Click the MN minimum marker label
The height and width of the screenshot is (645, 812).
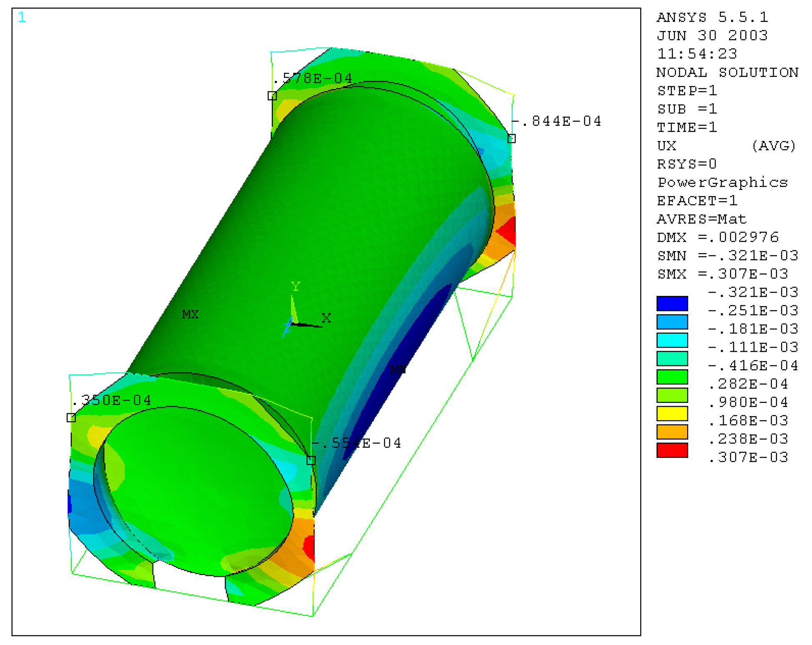[x=398, y=369]
